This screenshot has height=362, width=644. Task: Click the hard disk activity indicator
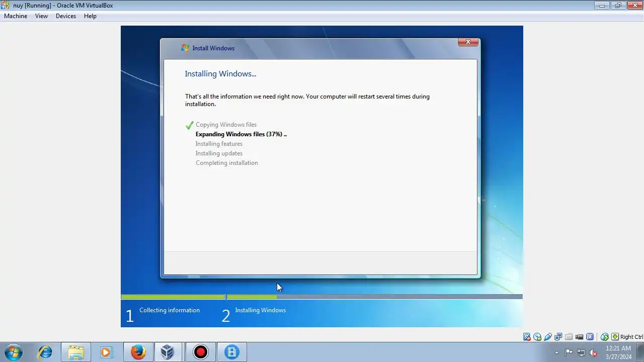tap(527, 337)
